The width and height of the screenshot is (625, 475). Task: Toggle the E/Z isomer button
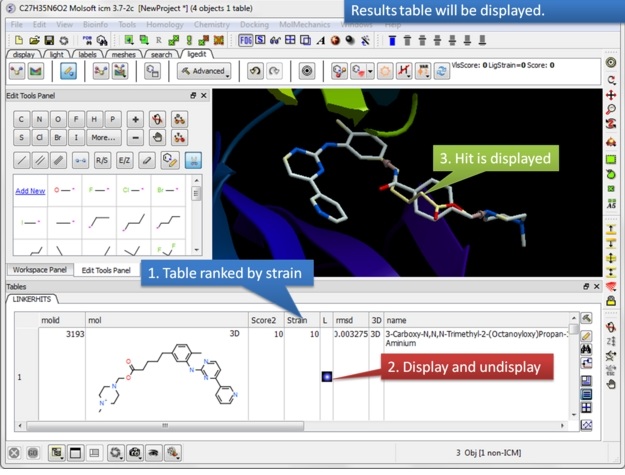coord(125,160)
